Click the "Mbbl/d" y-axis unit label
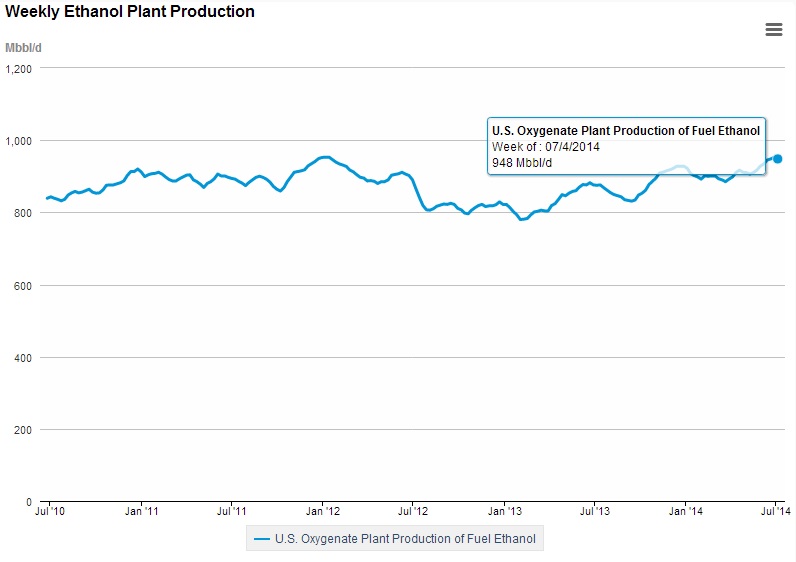 pyautogui.click(x=24, y=47)
